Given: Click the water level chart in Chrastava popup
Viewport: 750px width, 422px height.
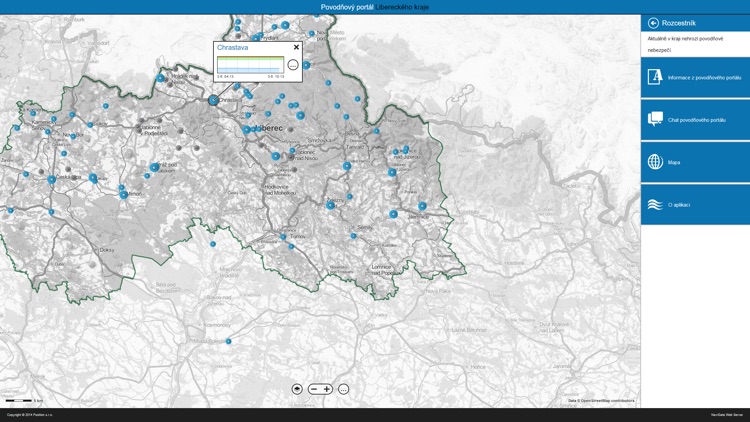Looking at the screenshot, I should (250, 65).
